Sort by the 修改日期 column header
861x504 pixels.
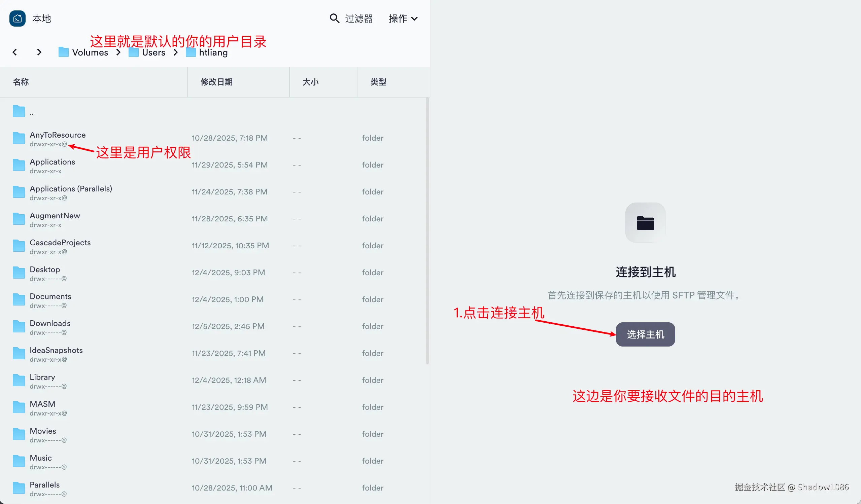(216, 82)
